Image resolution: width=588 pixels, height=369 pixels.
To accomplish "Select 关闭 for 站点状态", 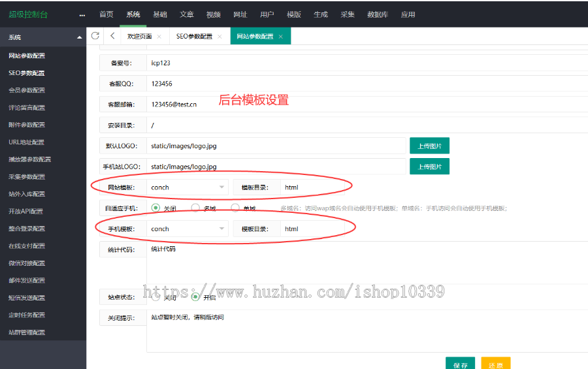I will (x=155, y=297).
